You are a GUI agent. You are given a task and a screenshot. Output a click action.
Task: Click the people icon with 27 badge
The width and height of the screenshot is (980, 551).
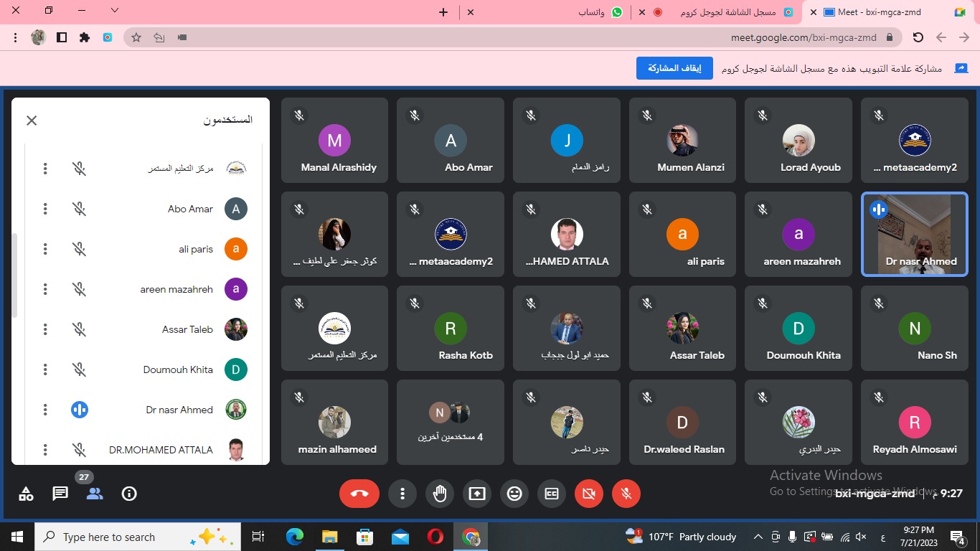94,494
